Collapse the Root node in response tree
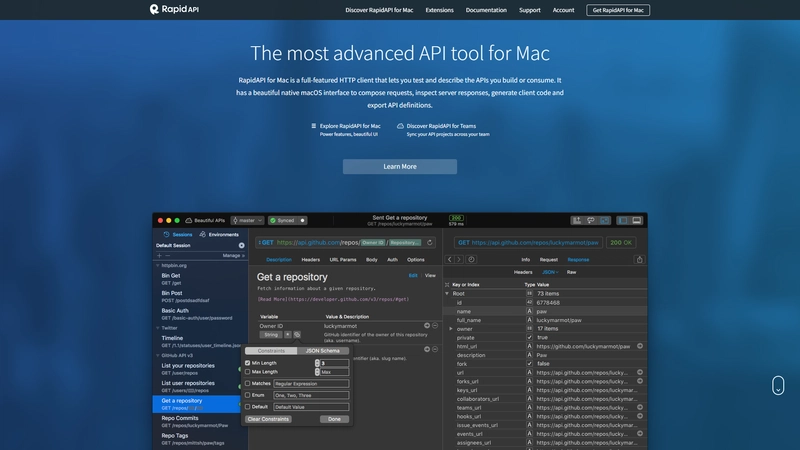The width and height of the screenshot is (800, 450). pos(447,293)
